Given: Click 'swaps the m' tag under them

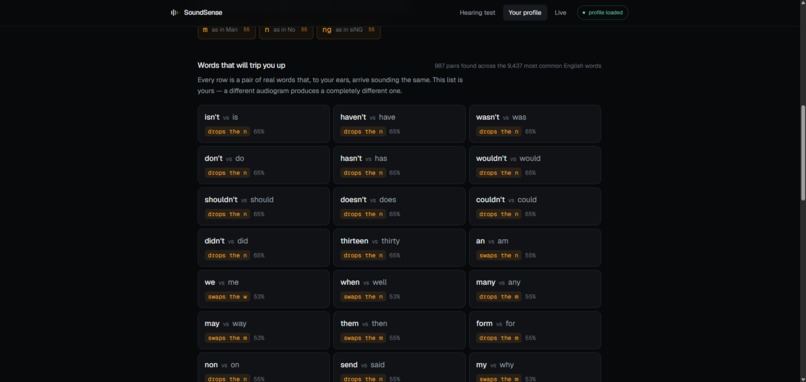Looking at the screenshot, I should (363, 338).
